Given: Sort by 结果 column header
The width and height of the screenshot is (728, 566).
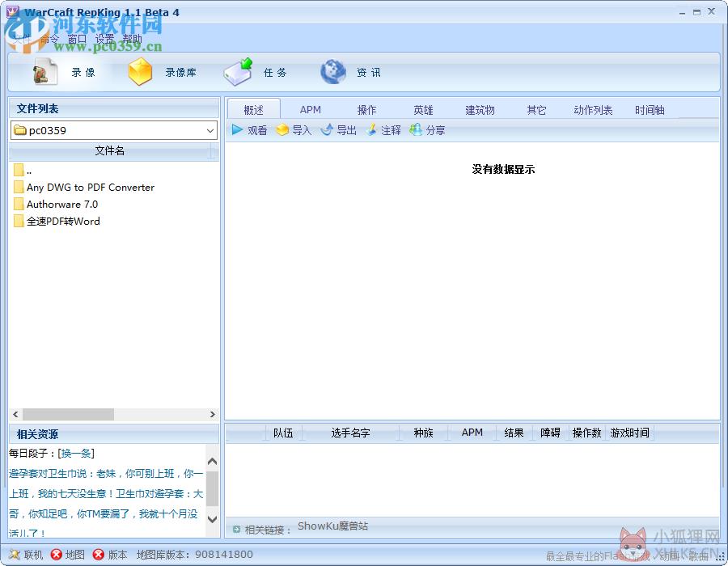Looking at the screenshot, I should pyautogui.click(x=514, y=433).
